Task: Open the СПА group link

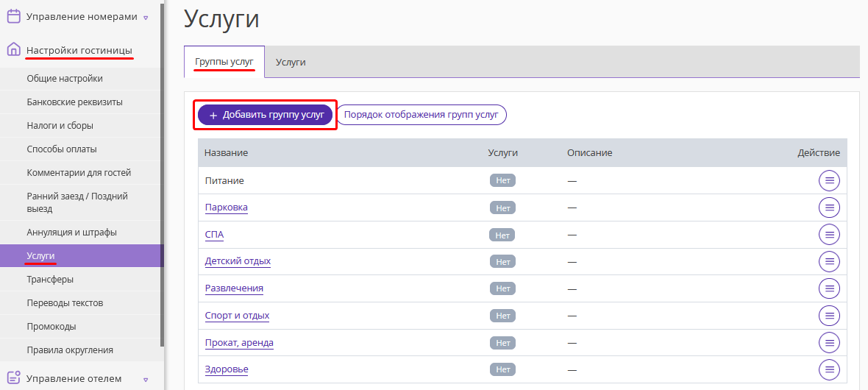Action: coord(214,234)
